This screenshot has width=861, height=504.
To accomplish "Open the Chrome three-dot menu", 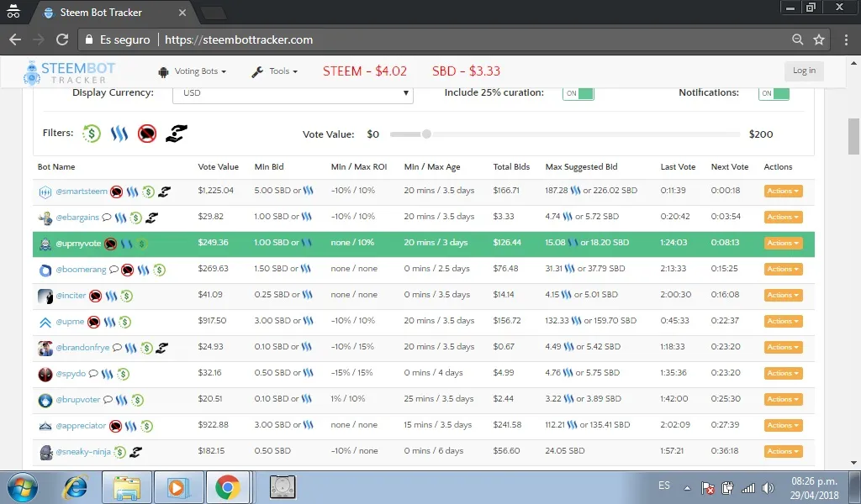I will click(x=846, y=39).
